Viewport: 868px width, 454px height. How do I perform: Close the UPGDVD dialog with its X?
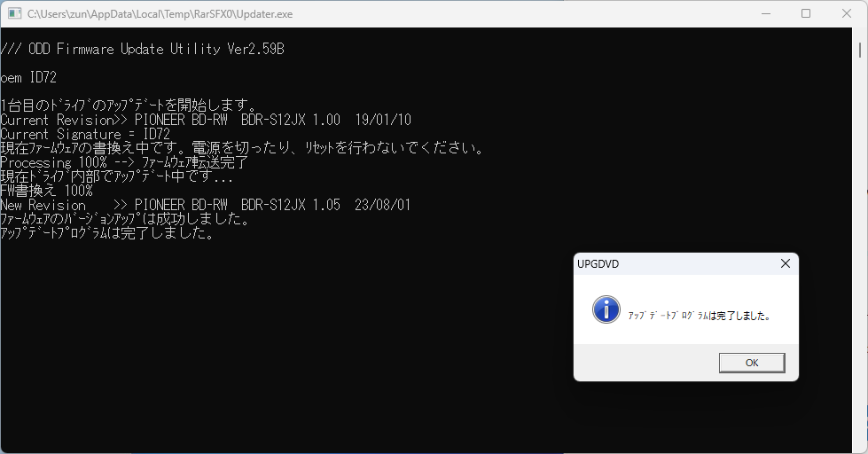click(785, 263)
